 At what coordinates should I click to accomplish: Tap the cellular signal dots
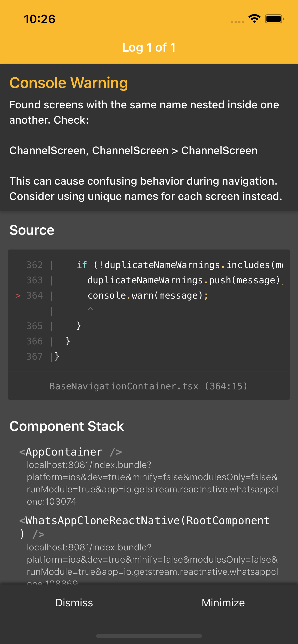[237, 22]
